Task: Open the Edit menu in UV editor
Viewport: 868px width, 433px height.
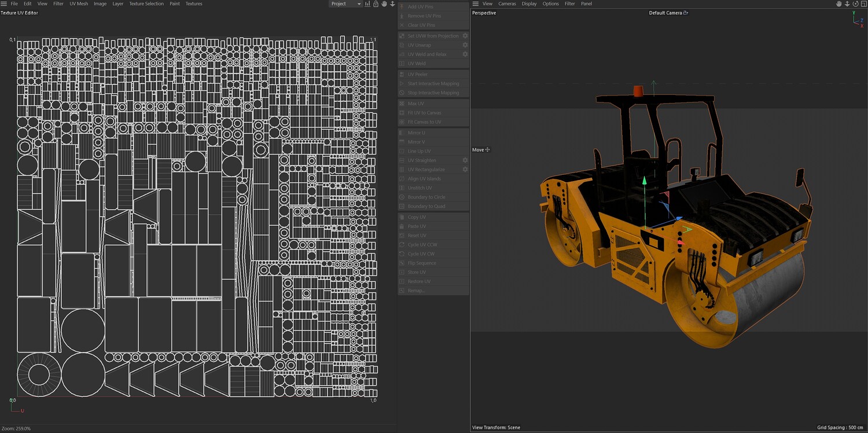Action: [27, 3]
